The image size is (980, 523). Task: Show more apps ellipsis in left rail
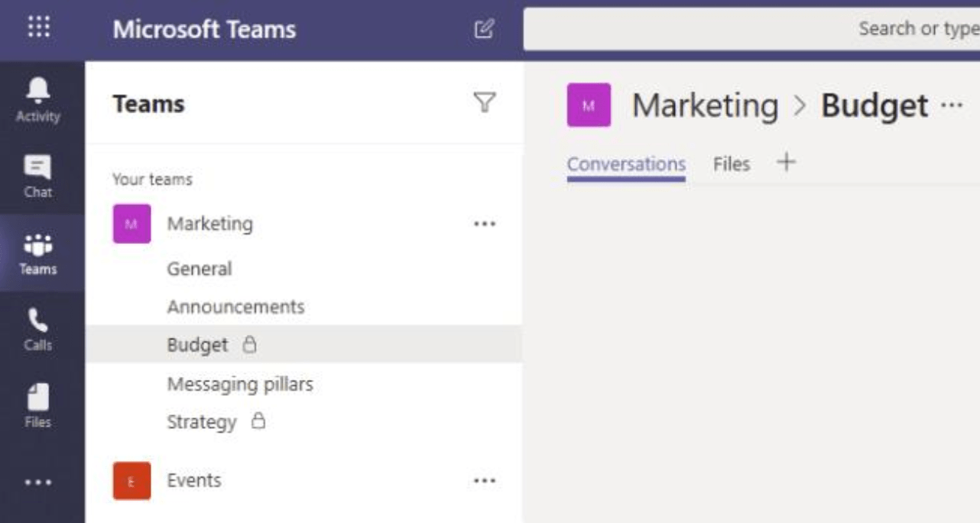click(x=38, y=482)
